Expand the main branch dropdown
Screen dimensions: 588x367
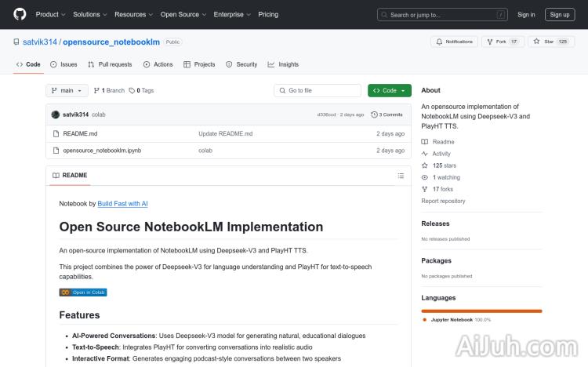pos(67,91)
